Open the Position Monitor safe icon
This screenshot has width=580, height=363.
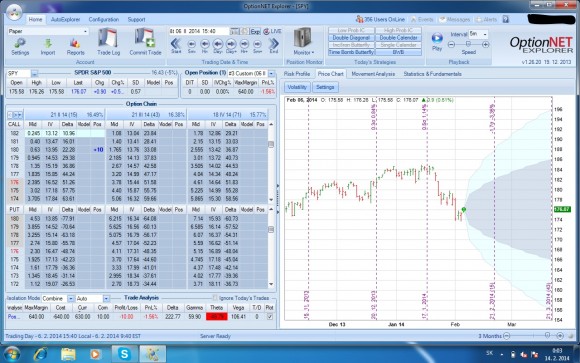[x=303, y=38]
